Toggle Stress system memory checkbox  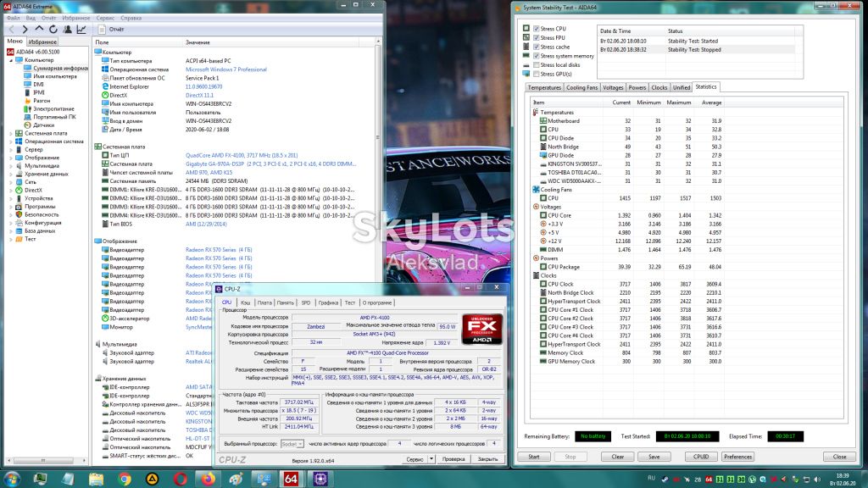536,56
